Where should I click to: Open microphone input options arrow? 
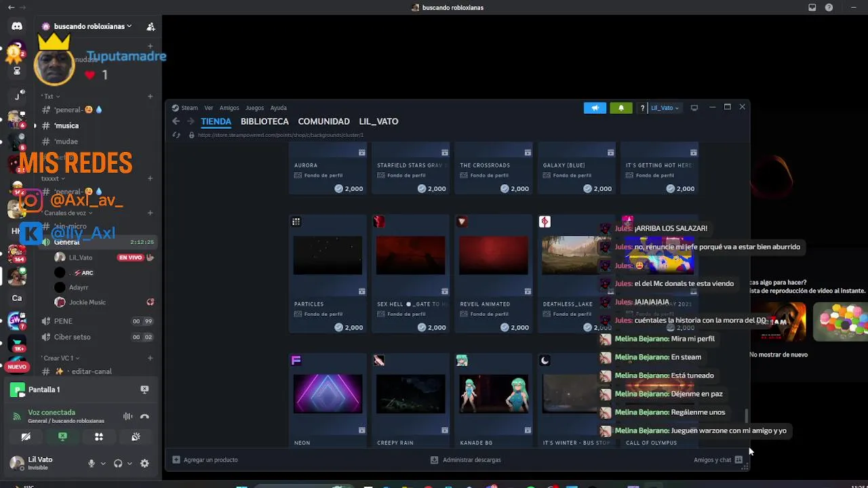[103, 464]
